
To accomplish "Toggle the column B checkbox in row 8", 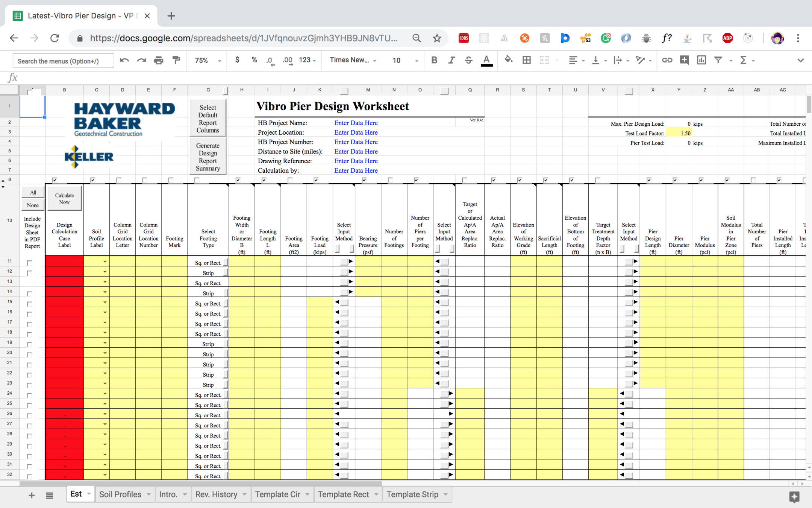I will (55, 180).
